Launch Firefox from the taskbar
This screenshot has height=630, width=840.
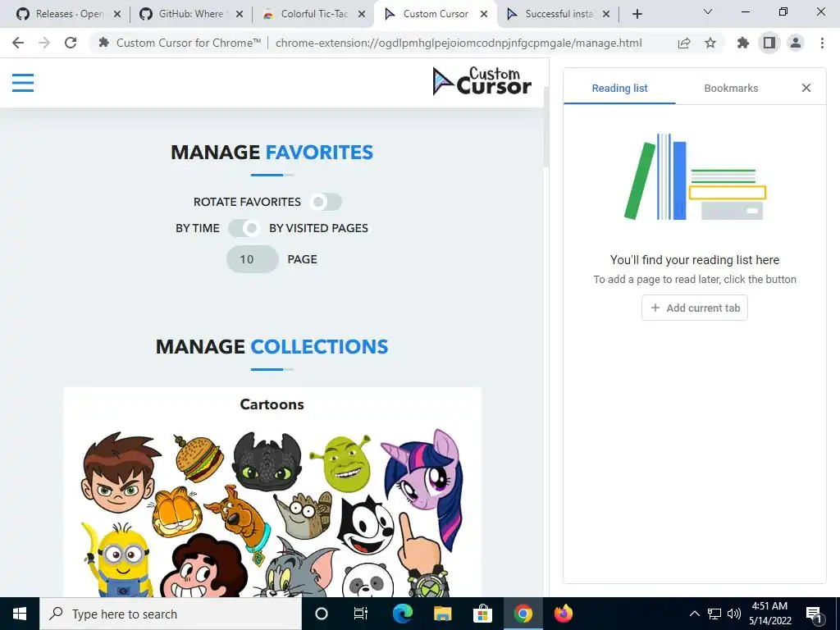pyautogui.click(x=563, y=614)
